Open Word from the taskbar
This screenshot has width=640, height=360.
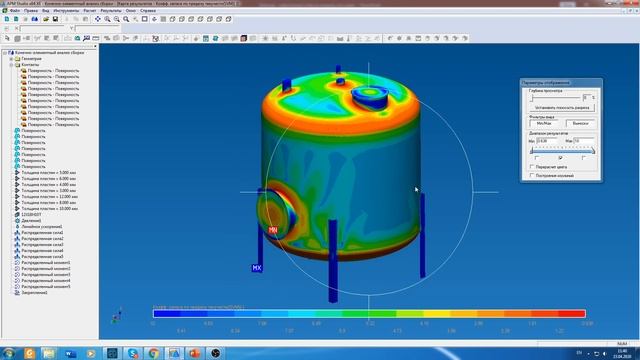click(70, 353)
